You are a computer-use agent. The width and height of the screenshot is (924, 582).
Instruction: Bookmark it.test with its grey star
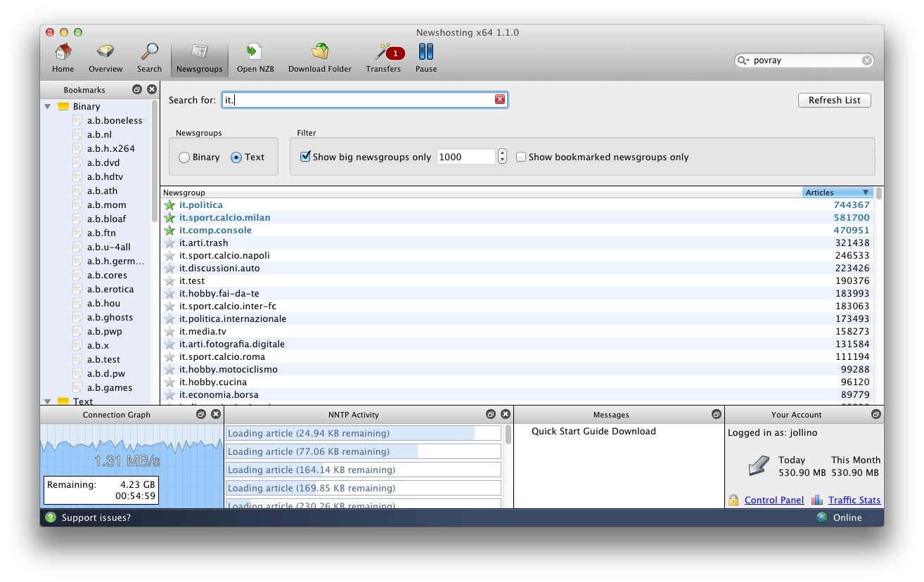click(169, 281)
